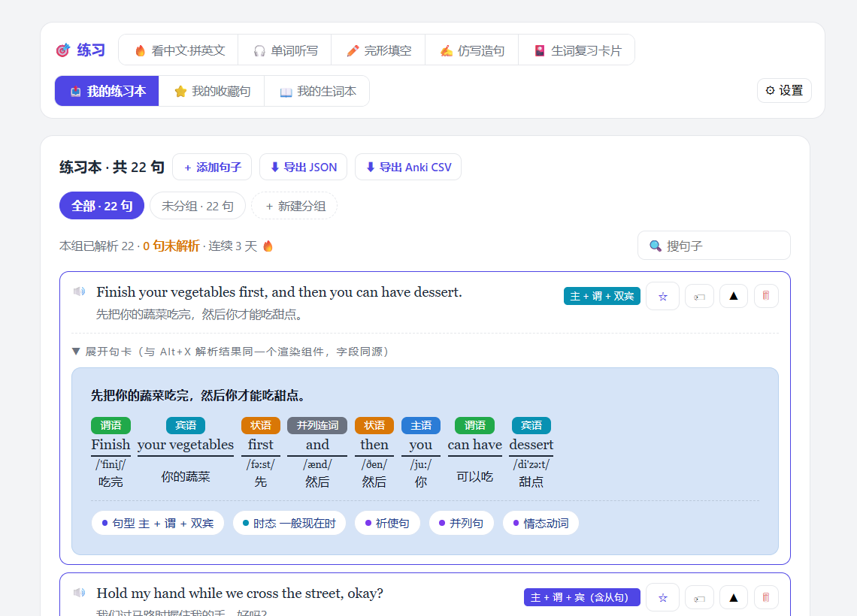Click the 主语 label above you
Screen dimensions: 857x616
421,425
